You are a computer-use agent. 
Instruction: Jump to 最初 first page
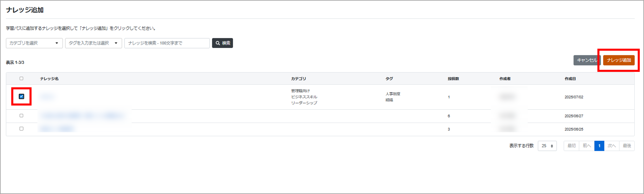[x=571, y=146]
